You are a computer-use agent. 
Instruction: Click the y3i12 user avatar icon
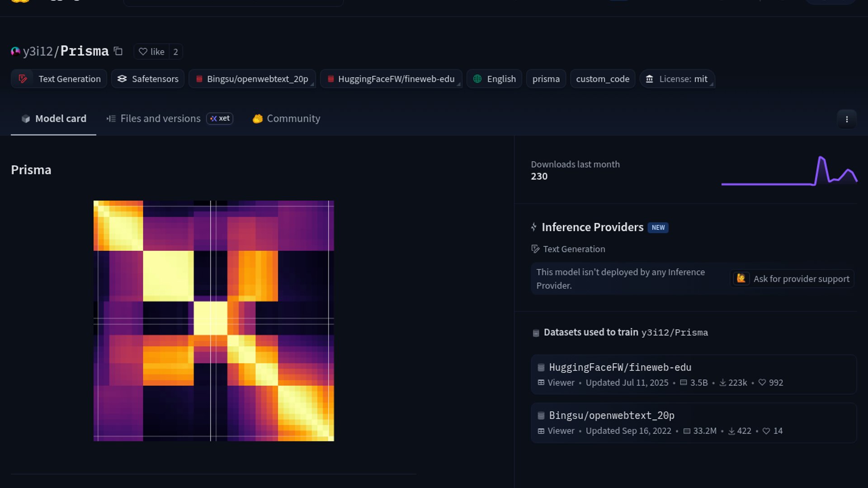click(x=15, y=52)
